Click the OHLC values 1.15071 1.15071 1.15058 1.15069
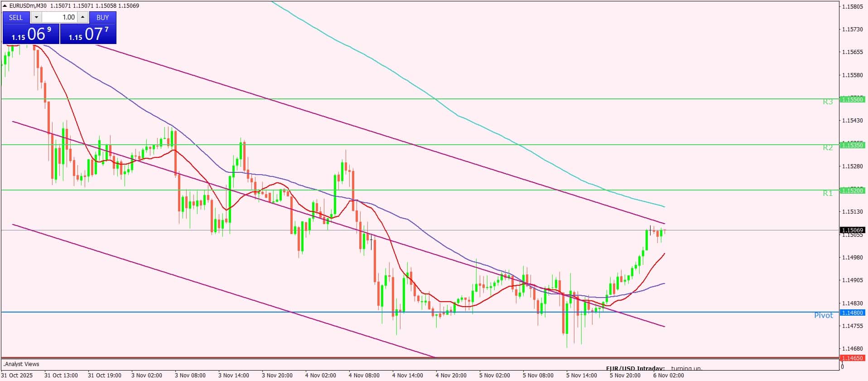Image resolution: width=868 pixels, height=381 pixels. 95,6
